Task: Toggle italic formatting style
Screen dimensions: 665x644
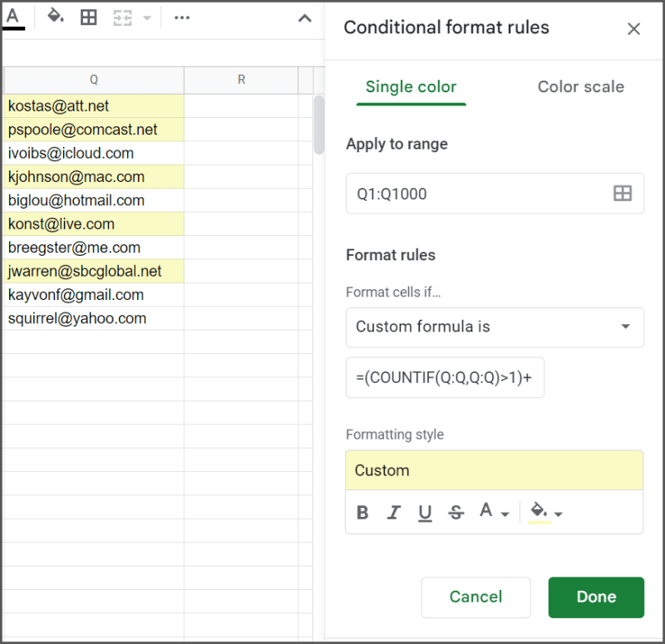Action: tap(393, 512)
